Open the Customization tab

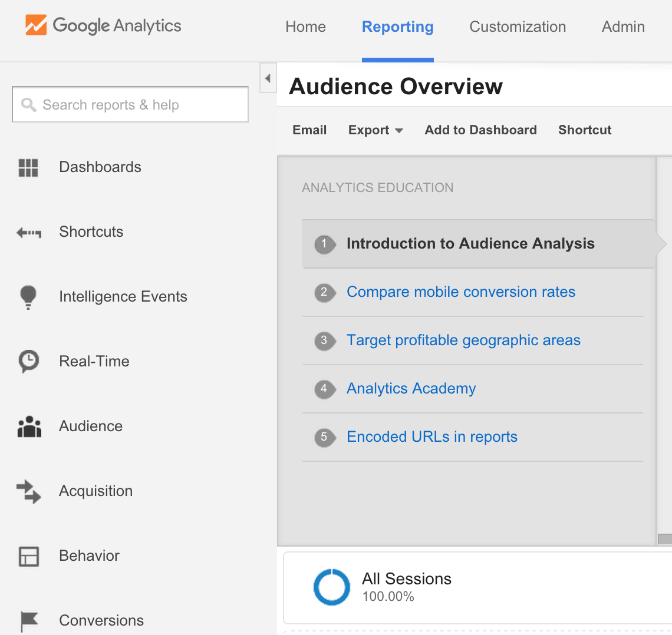click(x=518, y=27)
